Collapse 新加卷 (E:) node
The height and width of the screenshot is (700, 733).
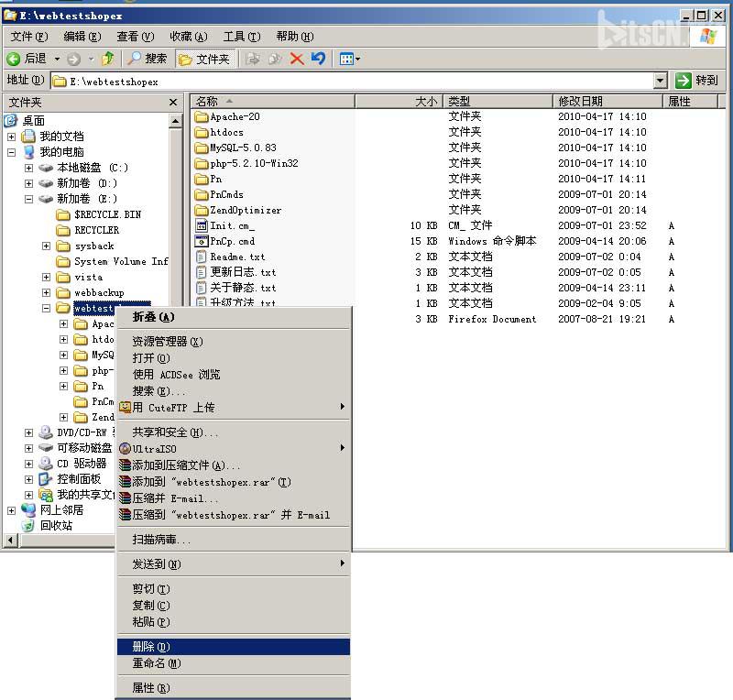(x=29, y=199)
